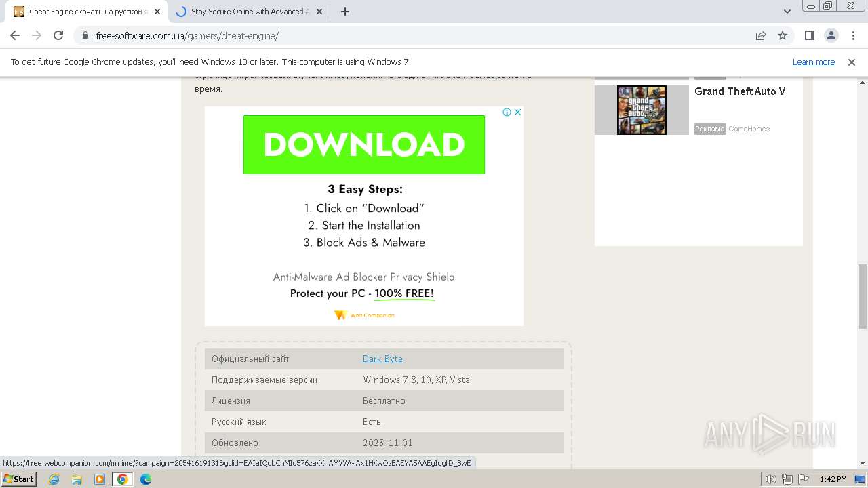Open the Chrome profile avatar
The height and width of the screenshot is (488, 868).
click(x=831, y=35)
